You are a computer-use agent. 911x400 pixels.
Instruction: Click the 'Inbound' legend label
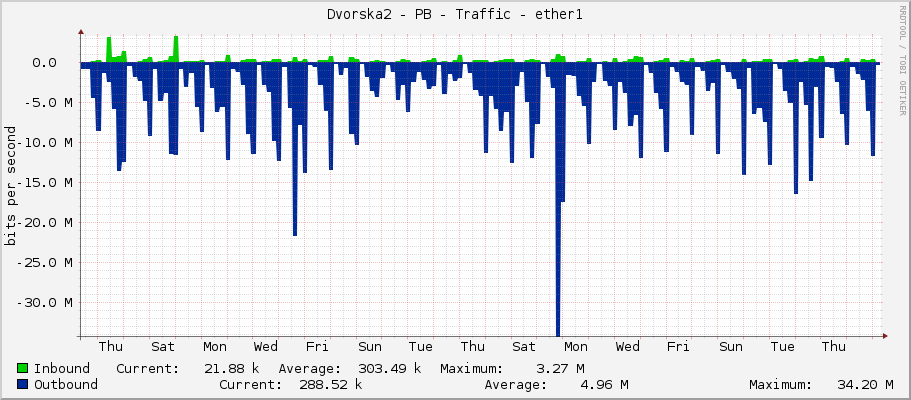[x=62, y=369]
